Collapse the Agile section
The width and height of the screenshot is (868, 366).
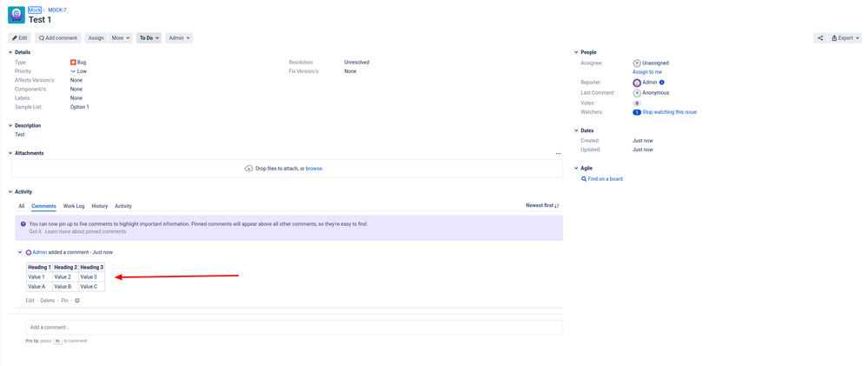point(576,169)
